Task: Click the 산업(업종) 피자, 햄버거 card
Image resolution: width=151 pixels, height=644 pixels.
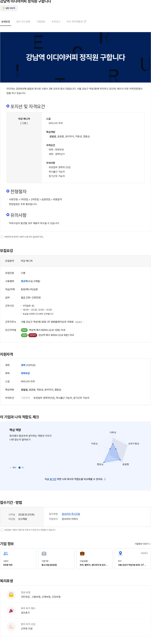Action: coord(95,558)
